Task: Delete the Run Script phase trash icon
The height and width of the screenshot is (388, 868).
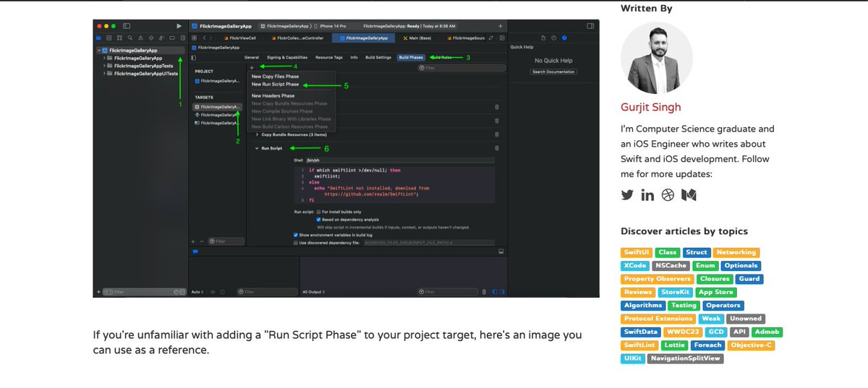Action: [x=497, y=148]
